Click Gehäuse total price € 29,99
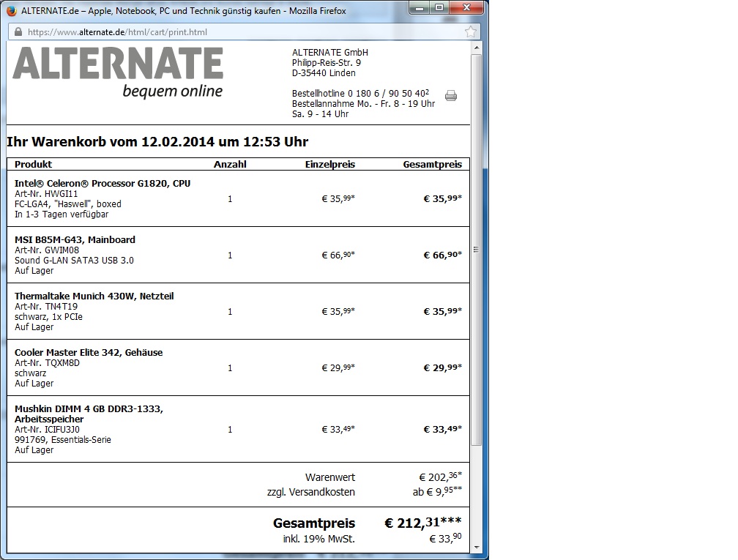The image size is (738, 560). tap(443, 367)
